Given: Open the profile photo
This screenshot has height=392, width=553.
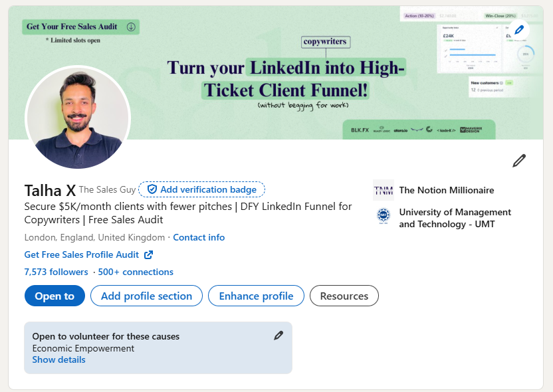Looking at the screenshot, I should pyautogui.click(x=78, y=117).
